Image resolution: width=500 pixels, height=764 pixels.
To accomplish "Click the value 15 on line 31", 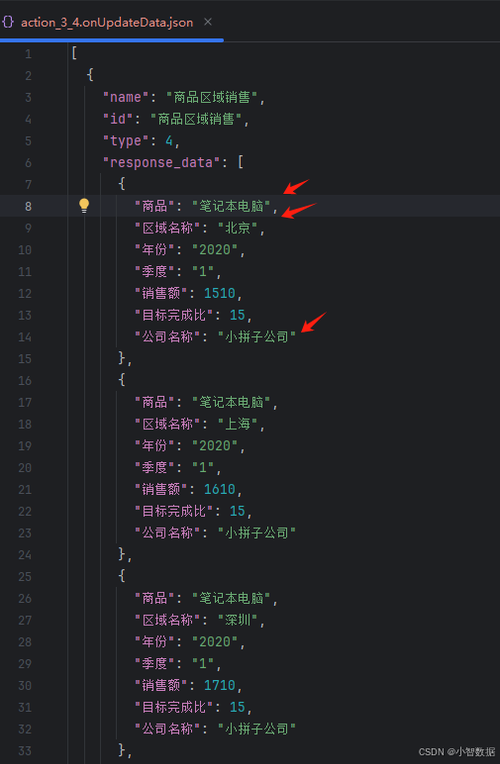I will click(x=237, y=707).
